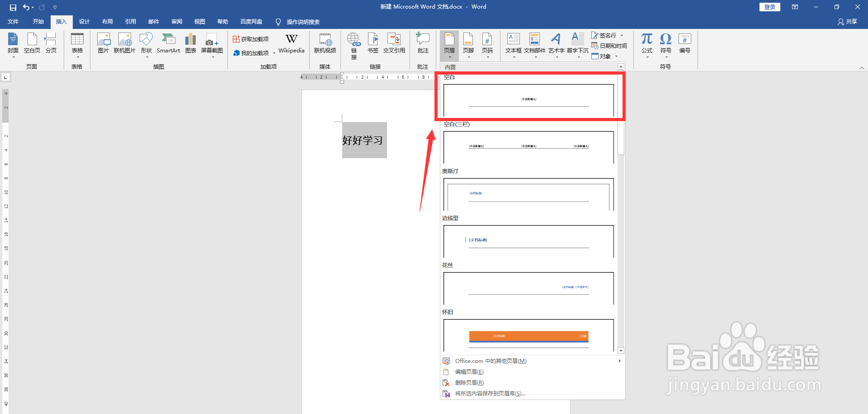Open the Baidu Netdisk (百度网盘) tab
The width and height of the screenshot is (868, 414).
pyautogui.click(x=251, y=22)
